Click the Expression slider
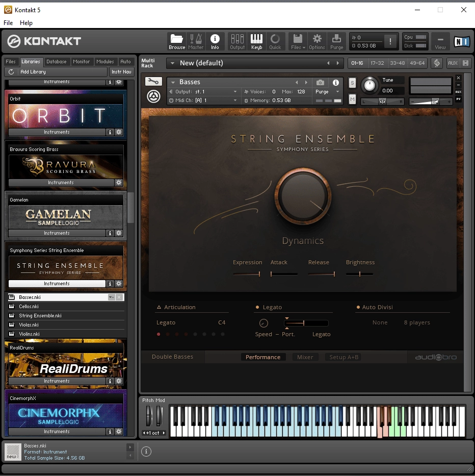Screen dimensions: 475x476 pyautogui.click(x=247, y=274)
